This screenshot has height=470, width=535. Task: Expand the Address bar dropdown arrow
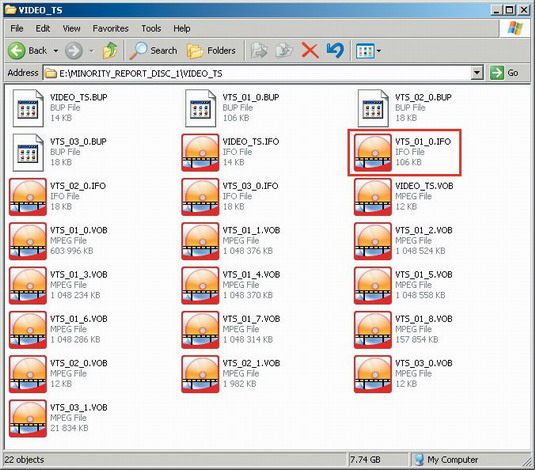477,73
